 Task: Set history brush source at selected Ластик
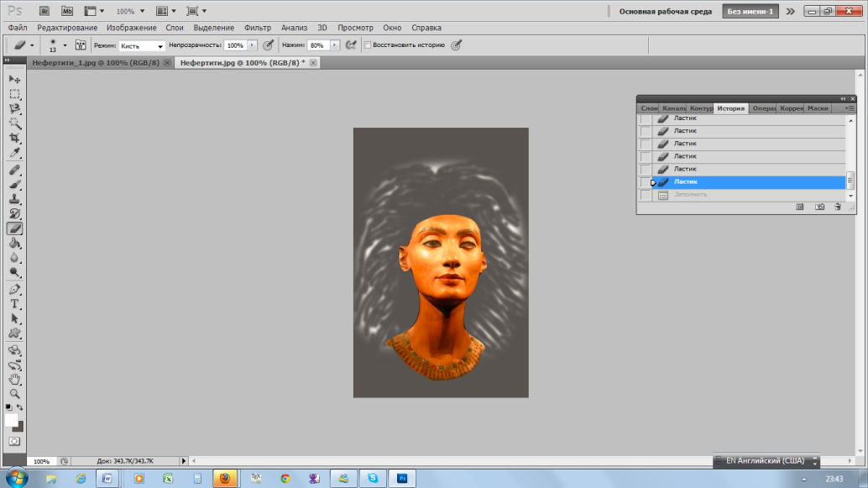[646, 181]
